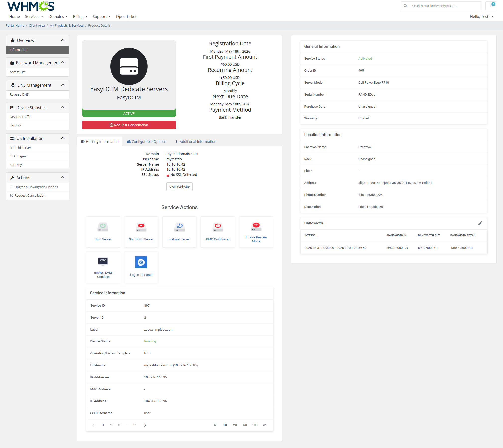
Task: Collapse the Device Statistics panel
Action: pyautogui.click(x=63, y=107)
